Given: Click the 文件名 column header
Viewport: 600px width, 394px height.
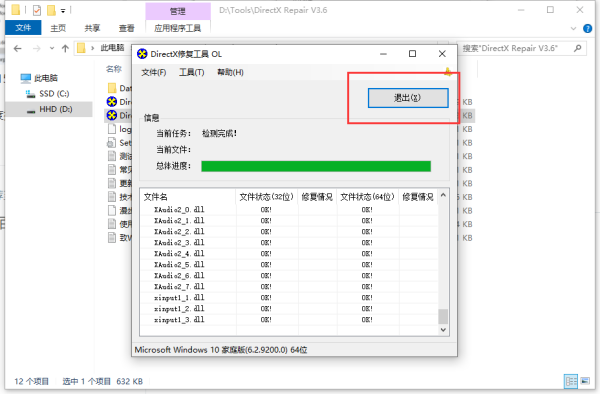Looking at the screenshot, I should click(188, 197).
